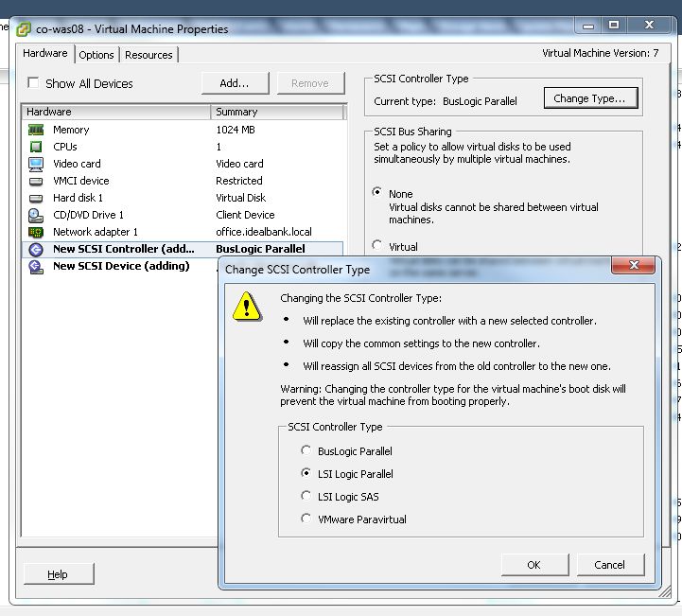Choose LSI Logic Parallel controller type

(x=306, y=473)
